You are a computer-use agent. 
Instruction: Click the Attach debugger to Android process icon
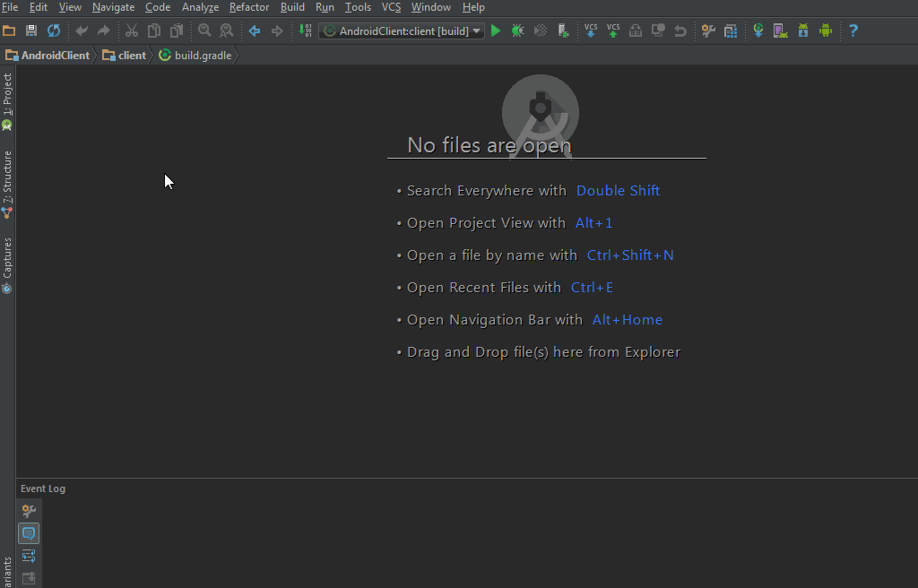[x=563, y=30]
